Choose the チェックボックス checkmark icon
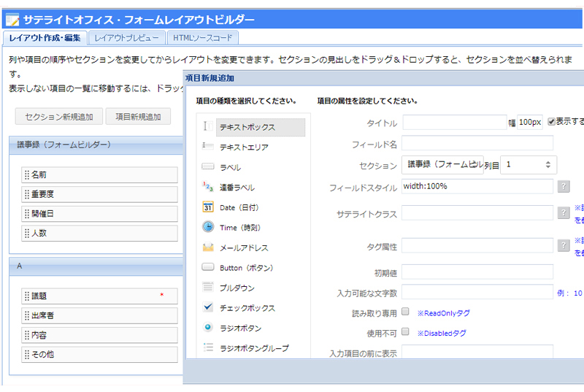Screen dimensions: 584x392 (x=208, y=307)
